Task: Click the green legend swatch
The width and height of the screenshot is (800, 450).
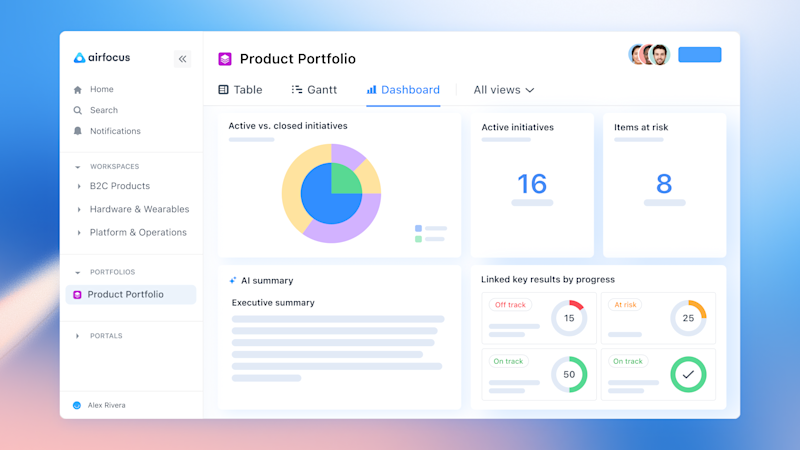Action: pos(418,239)
